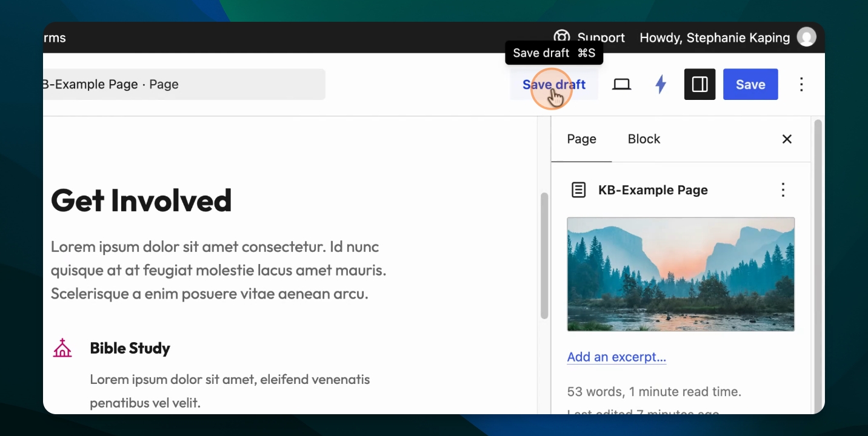
Task: Click the sidebar panel vertical scrollbar
Action: (x=818, y=265)
